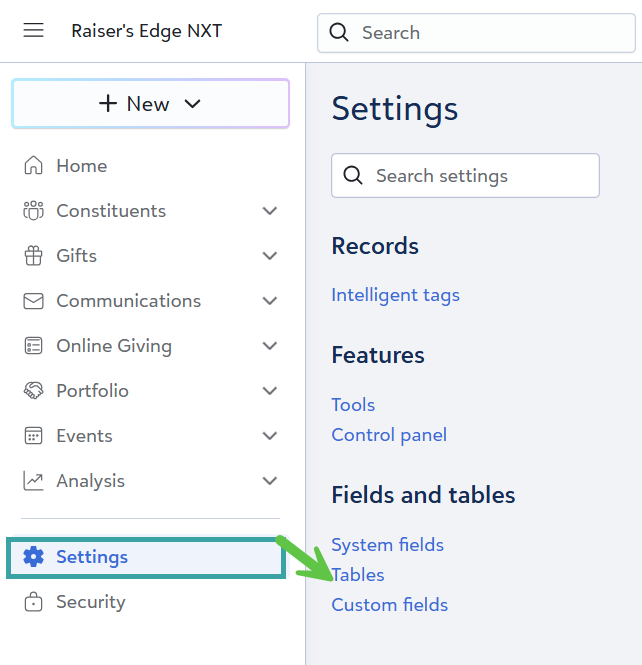Go to Custom fields link
Viewport: 642px width, 665px height.
pyautogui.click(x=389, y=605)
